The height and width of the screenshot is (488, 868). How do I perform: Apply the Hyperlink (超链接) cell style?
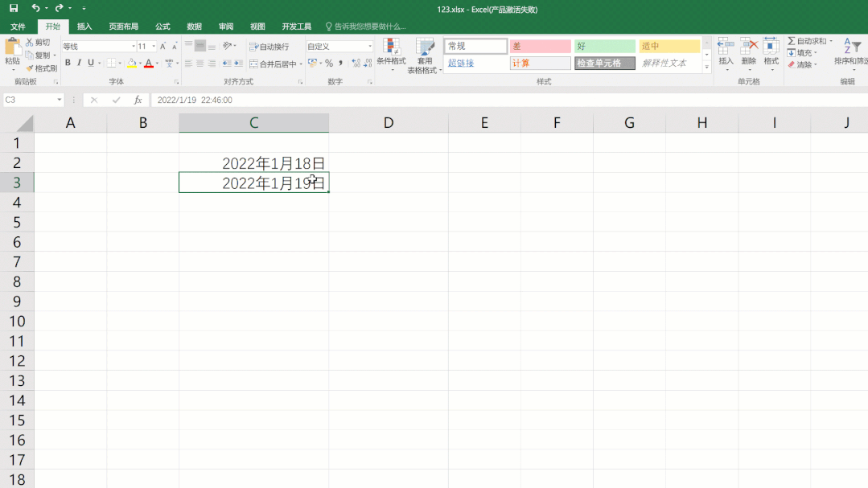pos(475,63)
